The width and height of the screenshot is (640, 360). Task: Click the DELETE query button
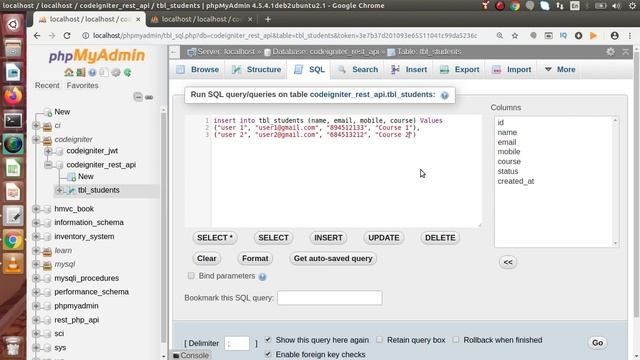click(x=440, y=238)
